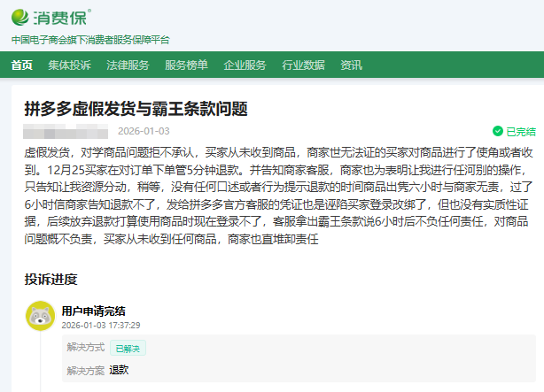Image resolution: width=544 pixels, height=392 pixels.
Task: Click the raccoon user avatar
Action: point(38,315)
